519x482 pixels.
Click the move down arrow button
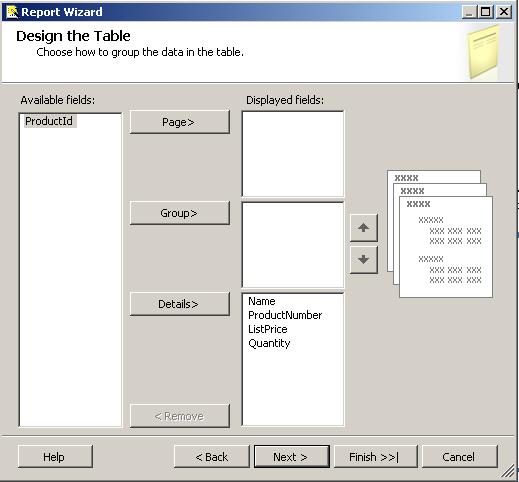click(364, 260)
